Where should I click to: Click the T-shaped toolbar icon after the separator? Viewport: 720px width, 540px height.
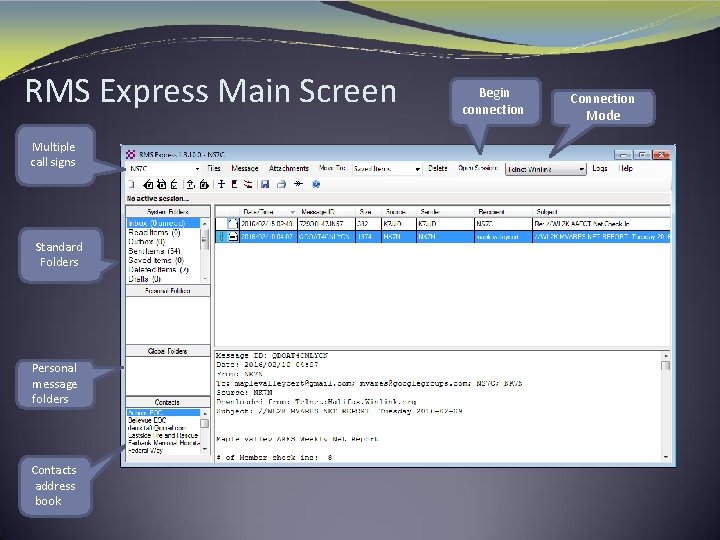222,185
